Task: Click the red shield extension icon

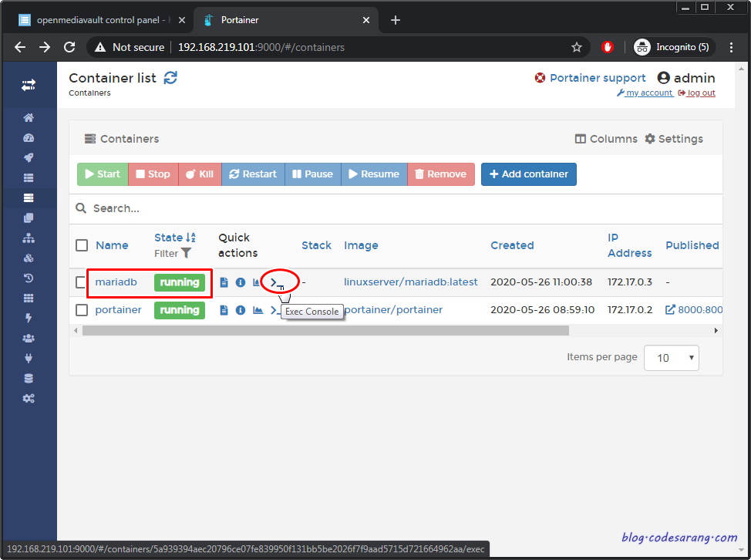Action: [608, 47]
